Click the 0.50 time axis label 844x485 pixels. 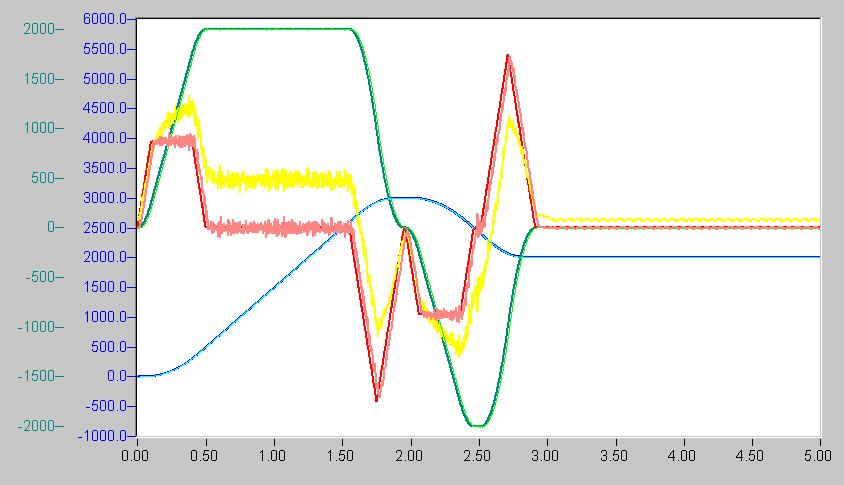[203, 456]
